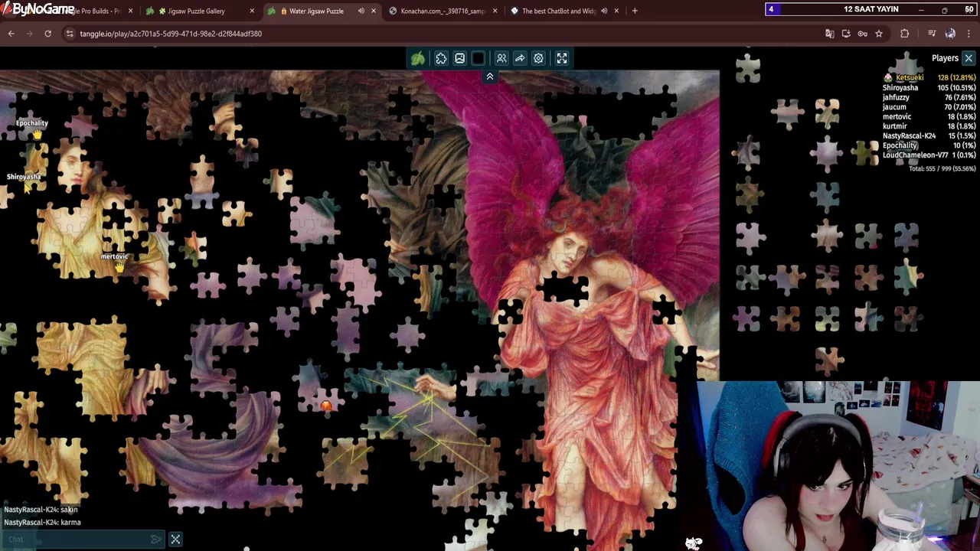
Task: Mute the Water Jigsaw Puzzle tab audio
Action: click(x=361, y=11)
